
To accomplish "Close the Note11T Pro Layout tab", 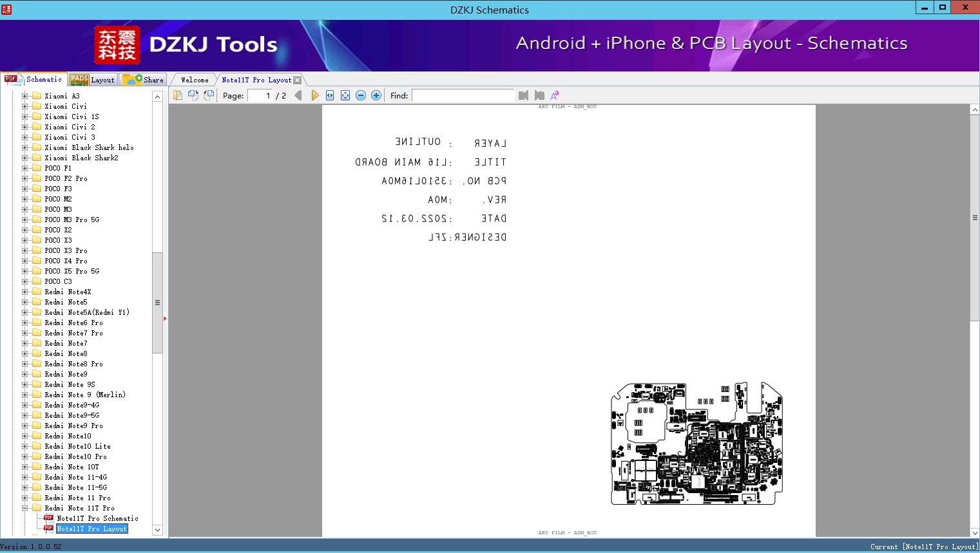I will click(x=297, y=80).
